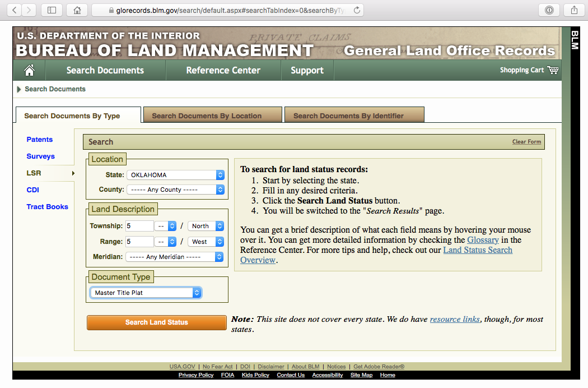This screenshot has width=588, height=388.
Task: Open Contact Us footer link
Action: [291, 375]
